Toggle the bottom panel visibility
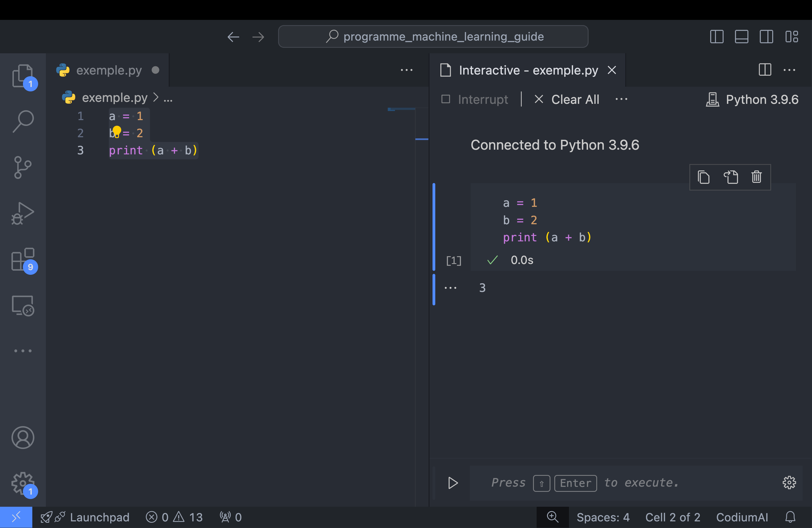This screenshot has height=528, width=812. tap(741, 36)
